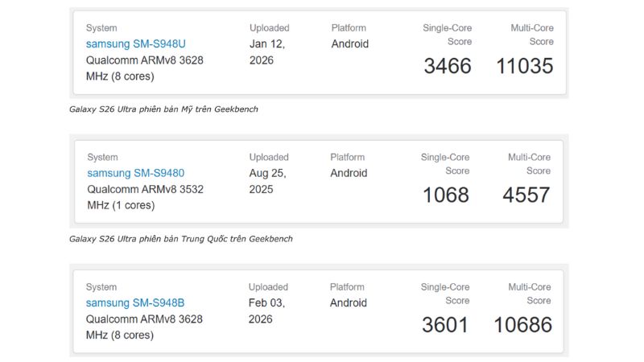Open the samsung SM-S948B result link
The image size is (644, 362).
pyautogui.click(x=135, y=303)
